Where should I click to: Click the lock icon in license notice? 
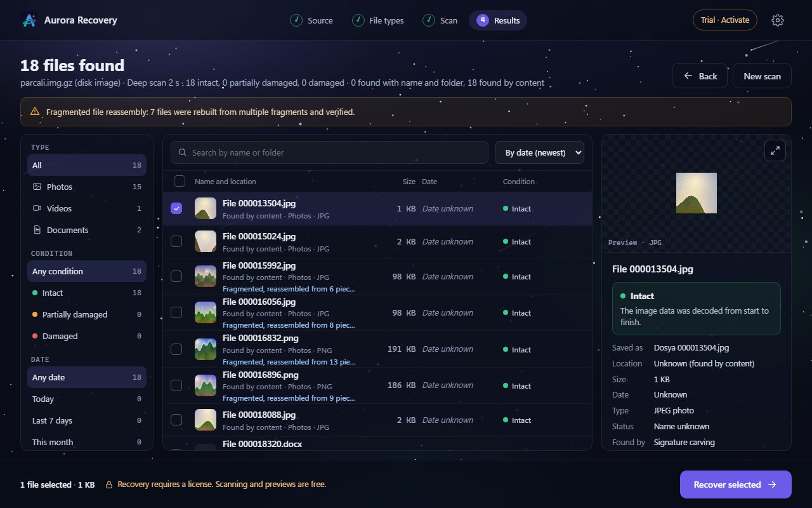109,485
